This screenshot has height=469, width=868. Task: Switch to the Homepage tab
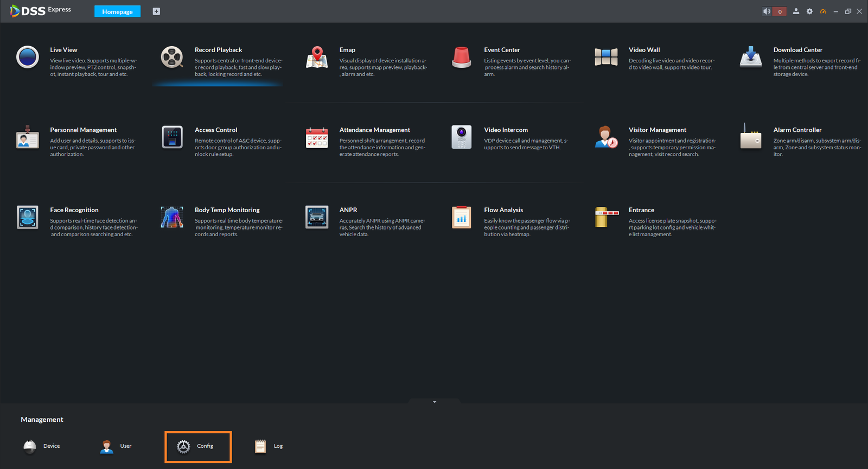(x=117, y=11)
